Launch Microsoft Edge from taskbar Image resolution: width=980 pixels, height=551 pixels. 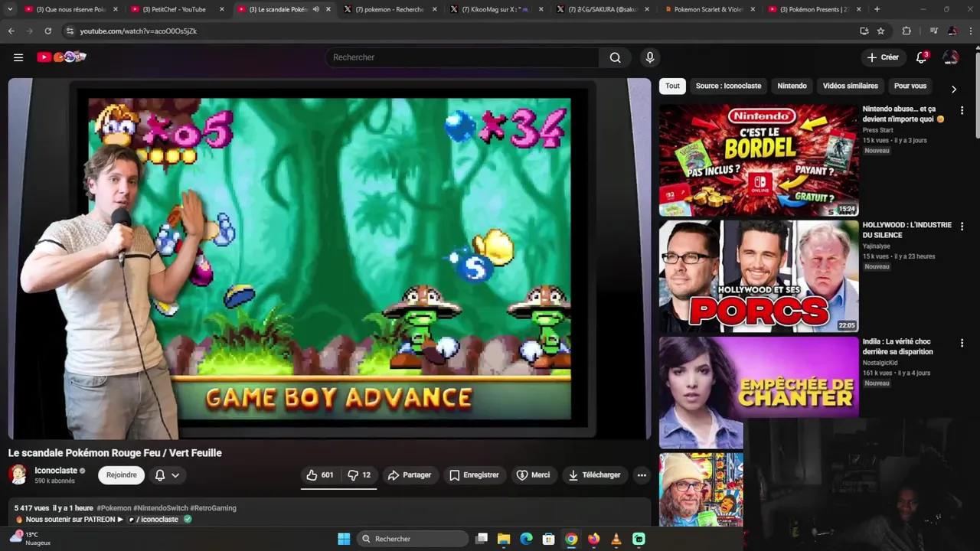coord(526,539)
